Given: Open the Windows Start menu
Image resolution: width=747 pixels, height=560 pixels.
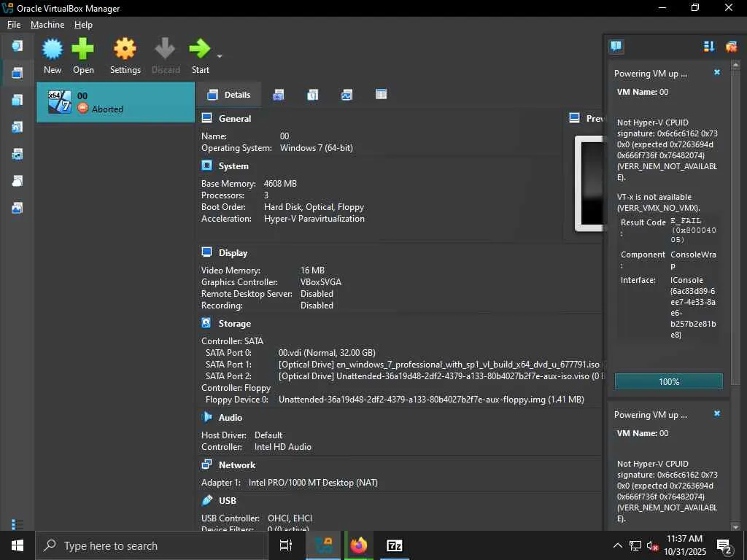Looking at the screenshot, I should tap(18, 545).
